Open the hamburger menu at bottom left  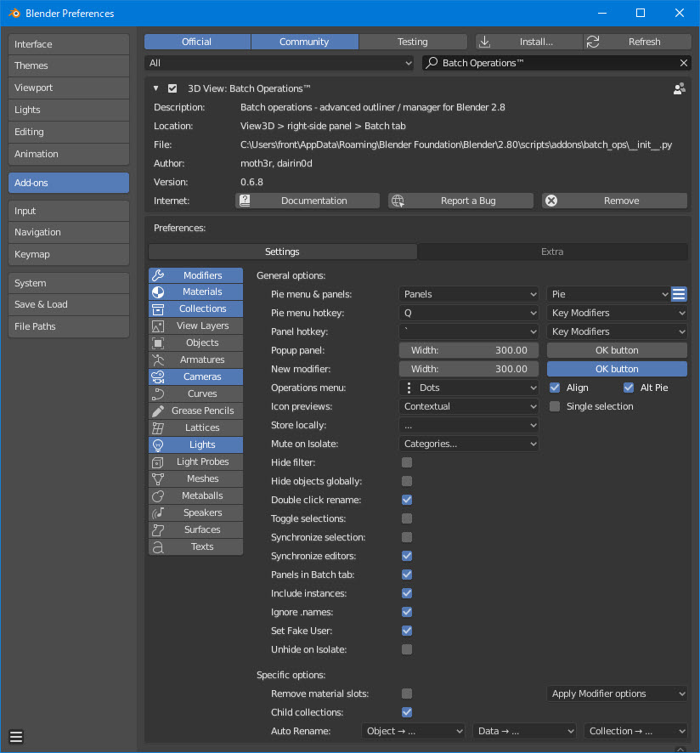16,737
